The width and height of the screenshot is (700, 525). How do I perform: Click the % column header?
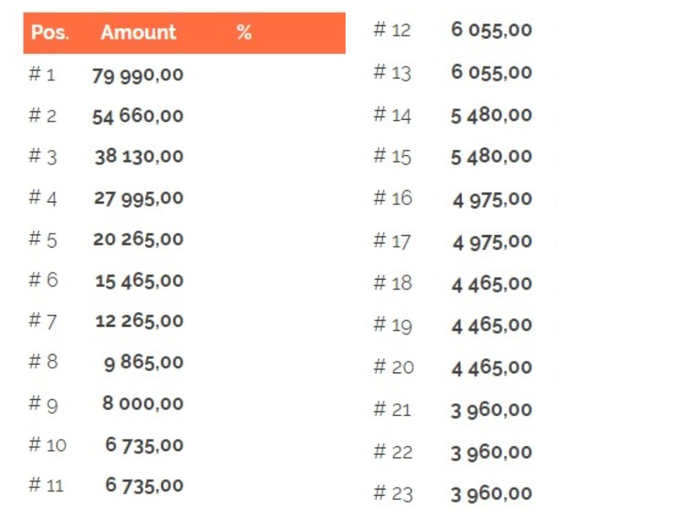244,33
